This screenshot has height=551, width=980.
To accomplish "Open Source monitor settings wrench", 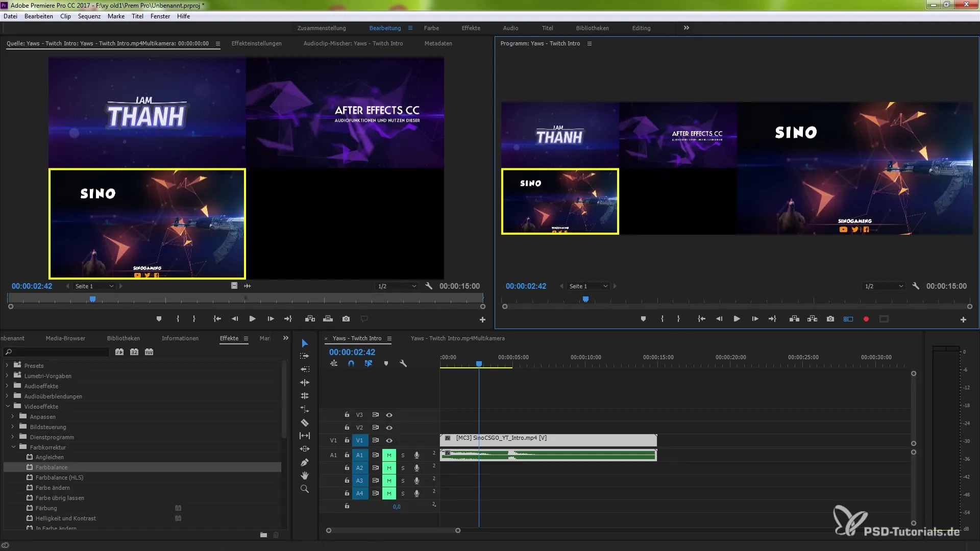I will click(429, 286).
